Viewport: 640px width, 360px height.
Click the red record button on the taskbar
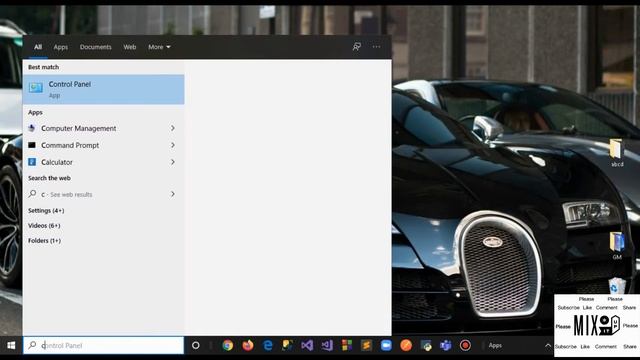465,345
